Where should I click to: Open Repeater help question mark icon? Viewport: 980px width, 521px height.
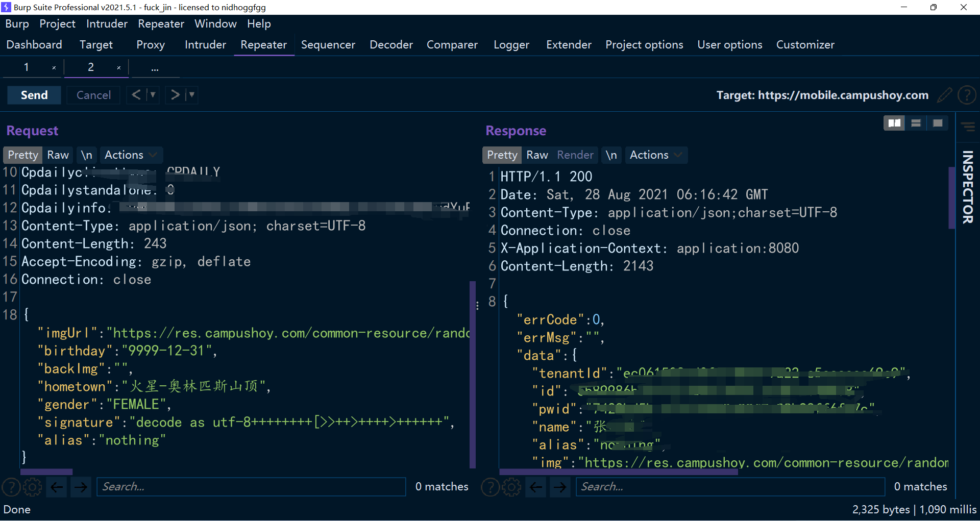coord(967,95)
